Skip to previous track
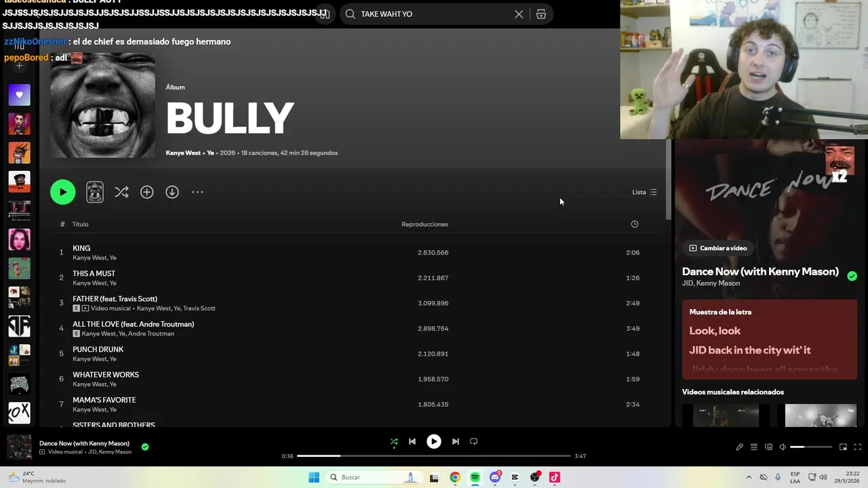Screen dimensions: 868x488 tap(412, 441)
